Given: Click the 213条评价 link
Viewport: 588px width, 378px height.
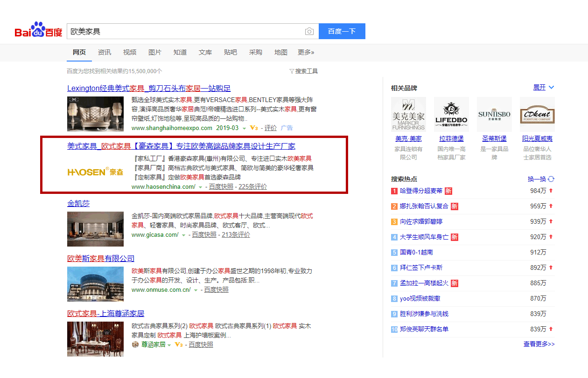Looking at the screenshot, I should [236, 235].
